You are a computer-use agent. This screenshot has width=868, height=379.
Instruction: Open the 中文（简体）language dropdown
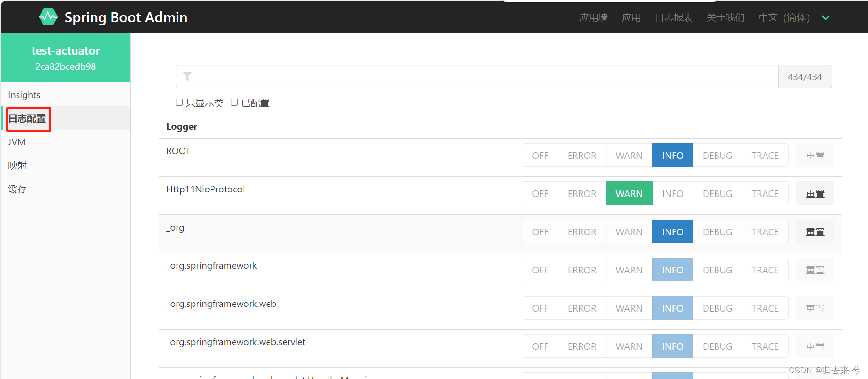(794, 17)
